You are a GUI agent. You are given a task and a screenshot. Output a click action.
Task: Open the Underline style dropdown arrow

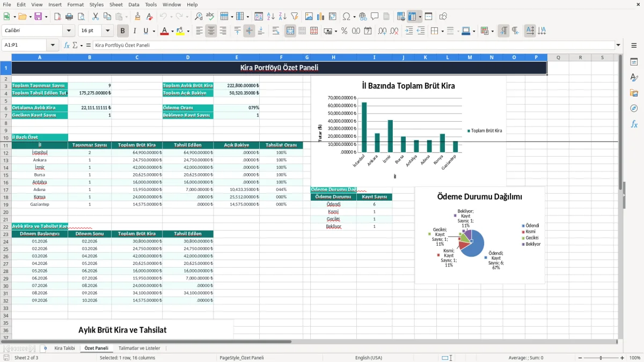[153, 31]
